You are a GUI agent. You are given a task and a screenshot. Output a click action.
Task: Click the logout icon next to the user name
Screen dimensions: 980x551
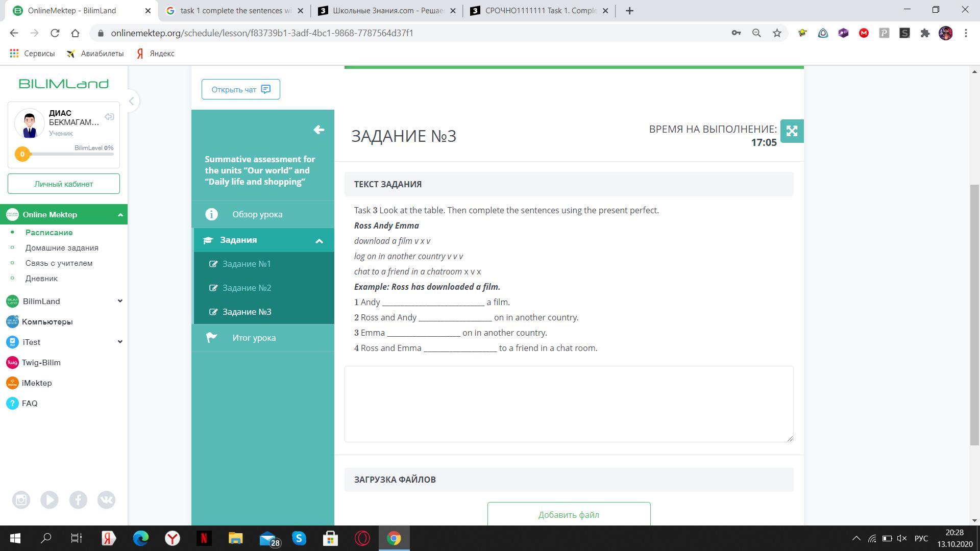pyautogui.click(x=109, y=117)
